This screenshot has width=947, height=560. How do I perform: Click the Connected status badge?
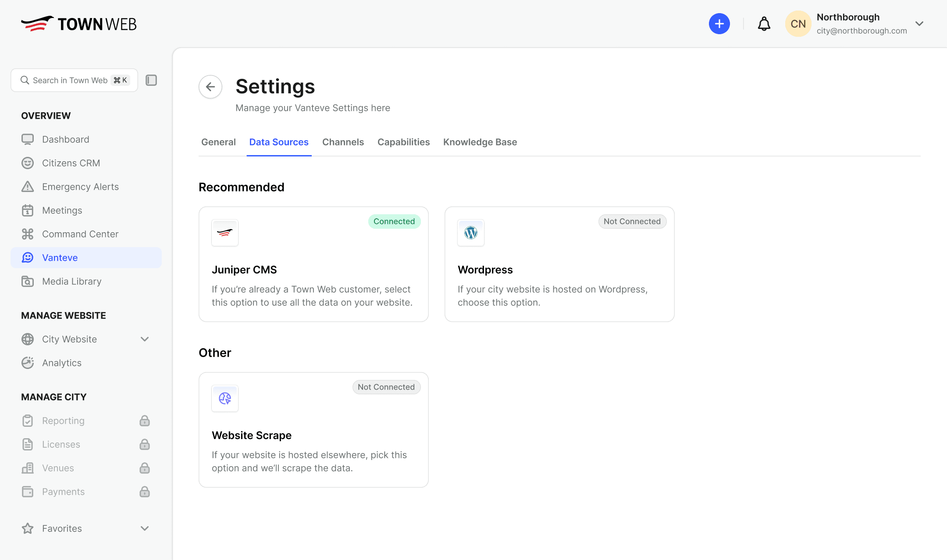[x=394, y=221]
